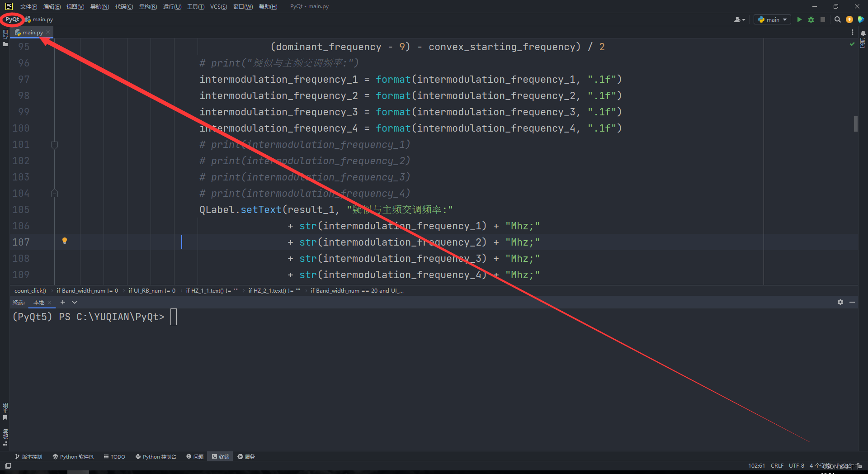Click count_click() in the breadcrumb bar
This screenshot has height=474, width=868.
click(x=30, y=290)
